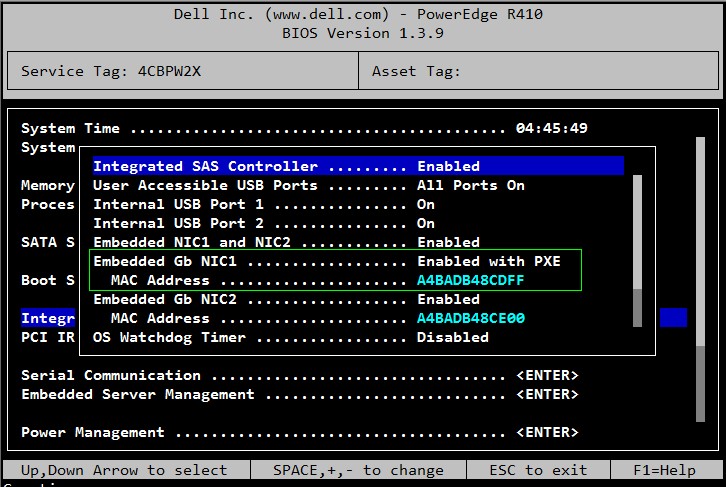Click the ESC to exit hint
This screenshot has height=487, width=726.
coord(538,470)
